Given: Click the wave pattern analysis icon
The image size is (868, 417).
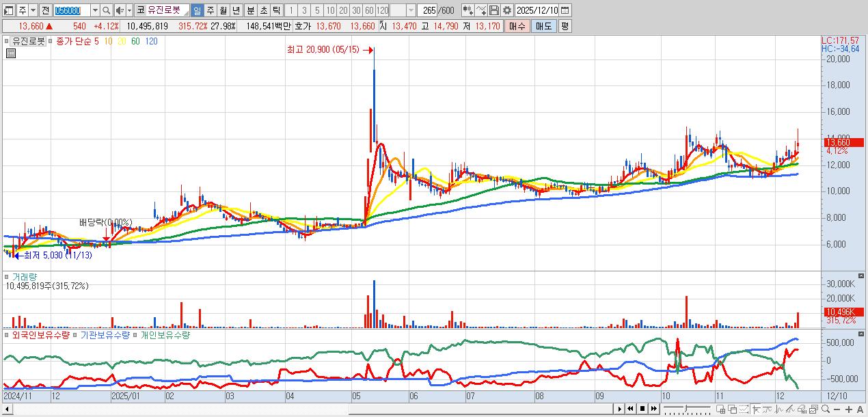Looking at the screenshot, I should point(779,409).
